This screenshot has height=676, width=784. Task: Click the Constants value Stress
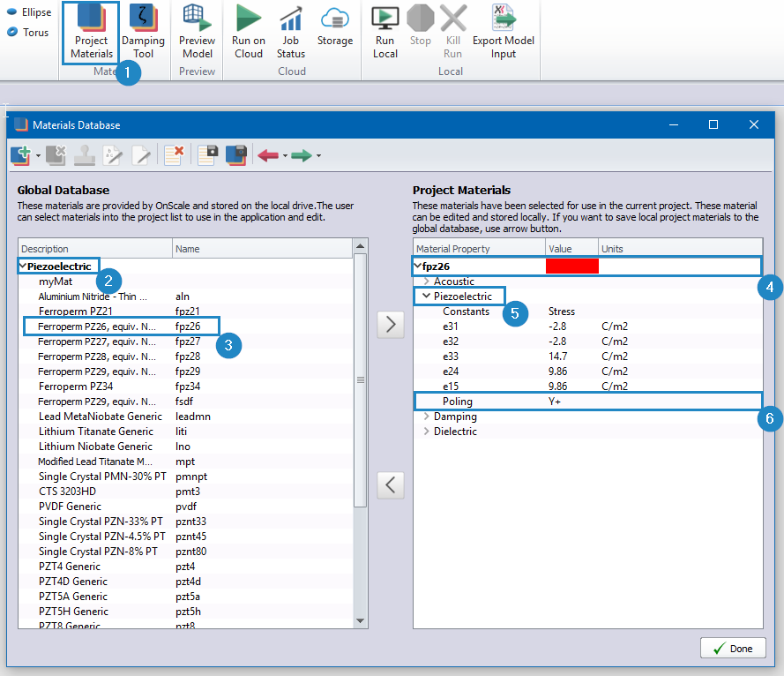[x=562, y=312]
